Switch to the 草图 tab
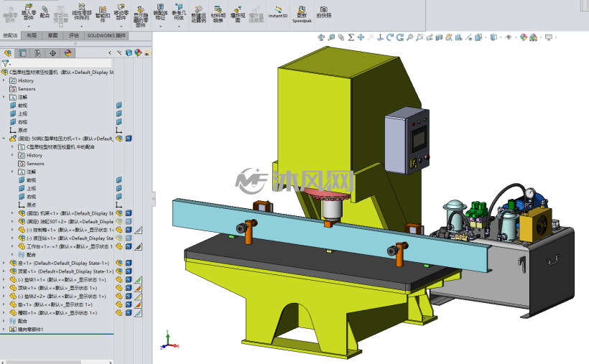Viewport: 589px width, 364px height. (x=52, y=35)
